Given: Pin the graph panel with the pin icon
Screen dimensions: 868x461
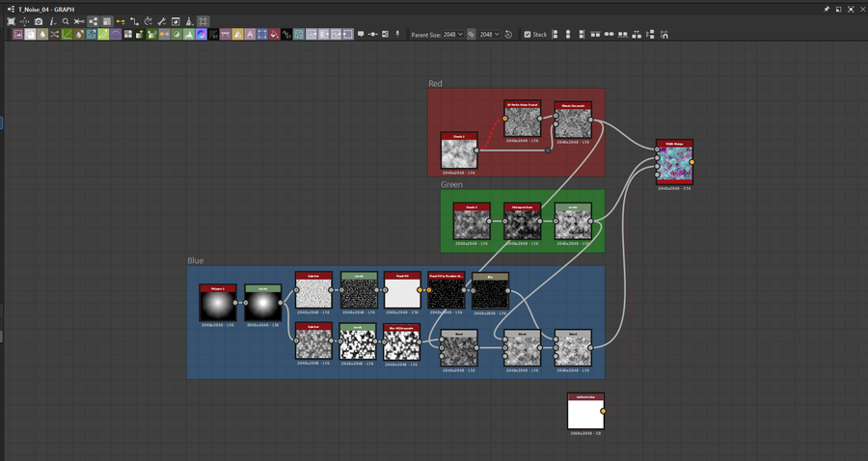Looking at the screenshot, I should coord(827,8).
